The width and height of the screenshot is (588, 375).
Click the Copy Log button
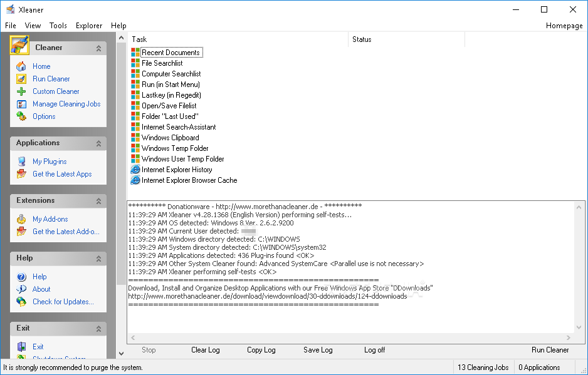[x=261, y=350]
